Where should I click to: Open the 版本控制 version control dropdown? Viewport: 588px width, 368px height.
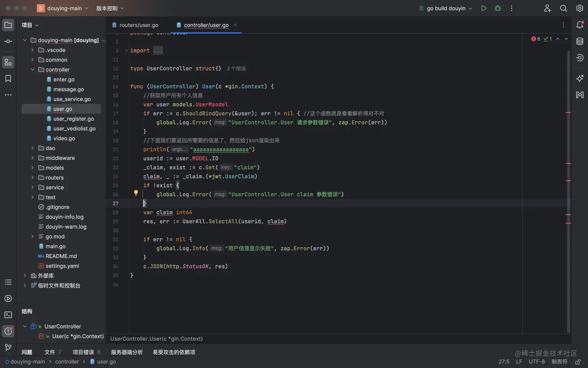pyautogui.click(x=110, y=8)
